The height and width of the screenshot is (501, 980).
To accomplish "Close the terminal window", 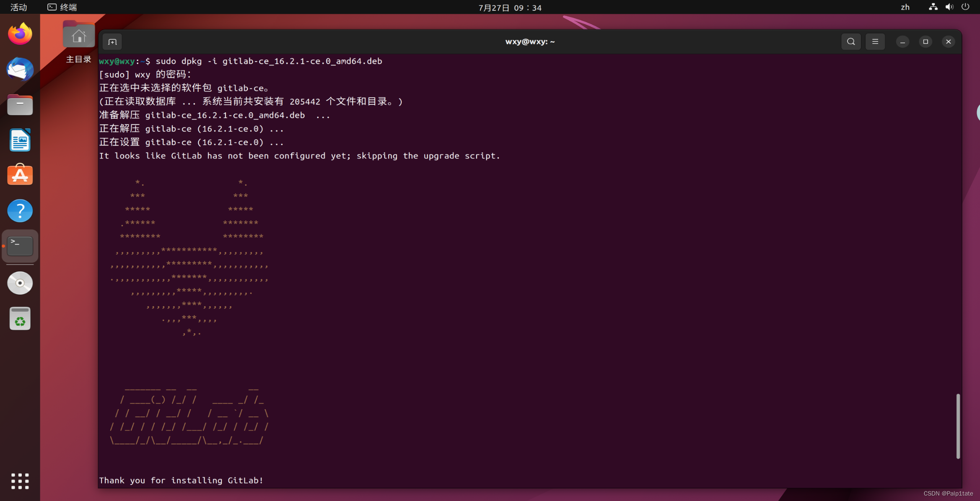I will click(x=949, y=42).
